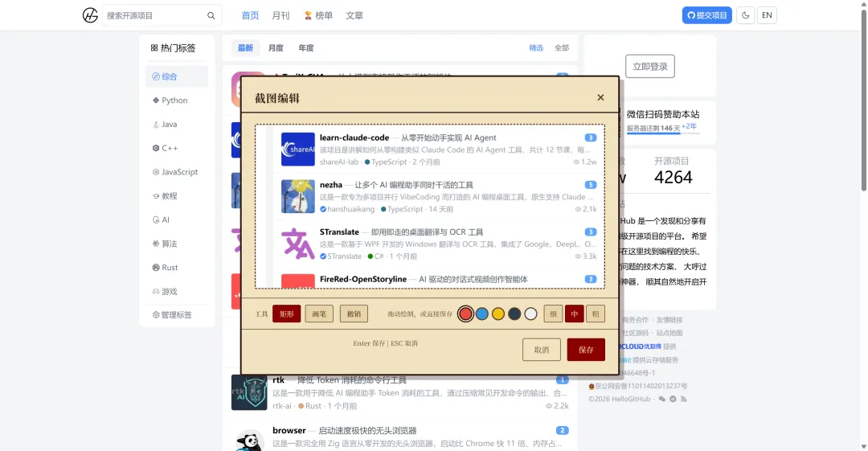Click the search magnifier icon
This screenshot has height=451, width=868.
[x=211, y=15]
